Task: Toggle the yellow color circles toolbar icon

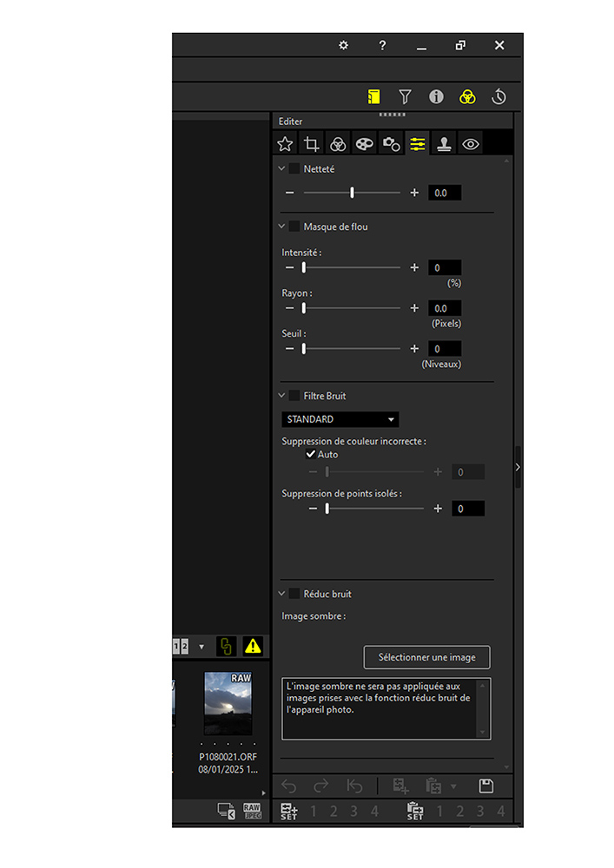Action: [x=467, y=97]
